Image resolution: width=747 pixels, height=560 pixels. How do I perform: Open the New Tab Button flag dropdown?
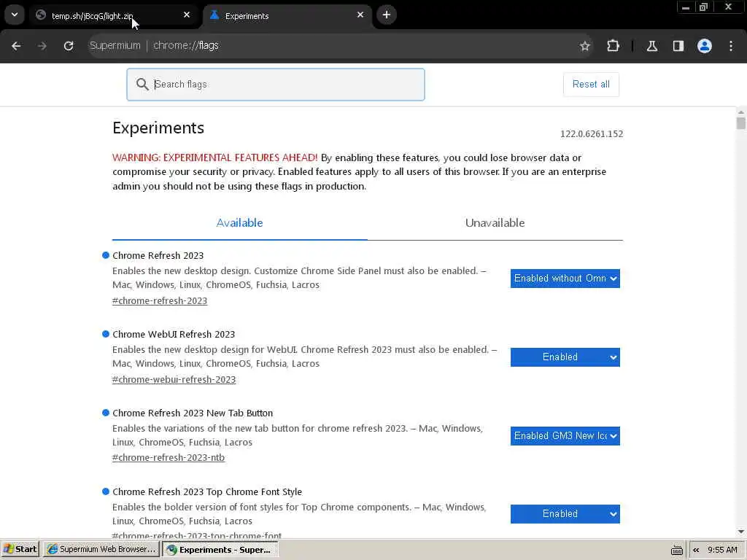click(565, 436)
